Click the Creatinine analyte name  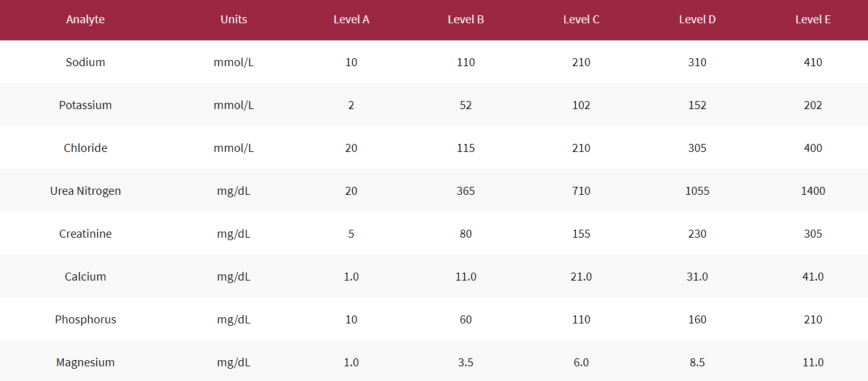(85, 234)
